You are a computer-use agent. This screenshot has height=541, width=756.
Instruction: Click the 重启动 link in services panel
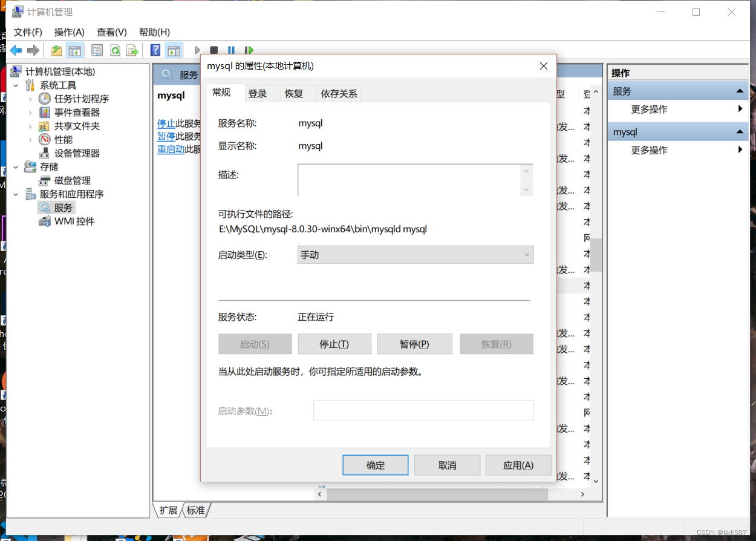tap(171, 149)
